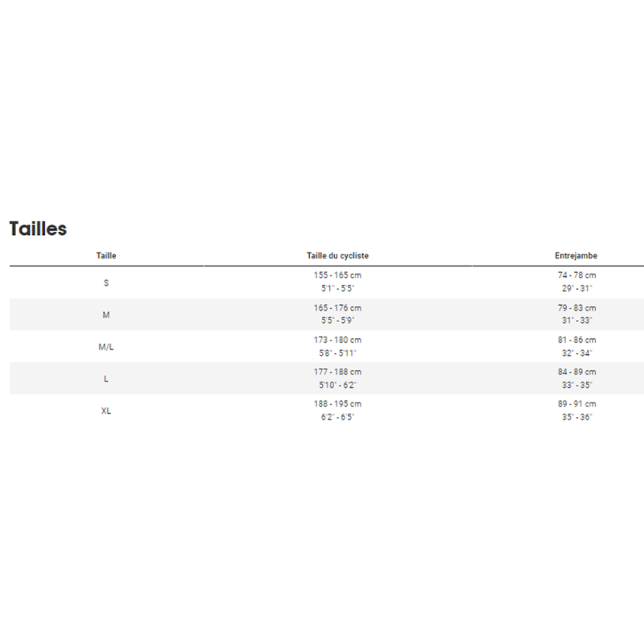Screen dimensions: 644x644
Task: Select the L size row label
Action: point(106,379)
